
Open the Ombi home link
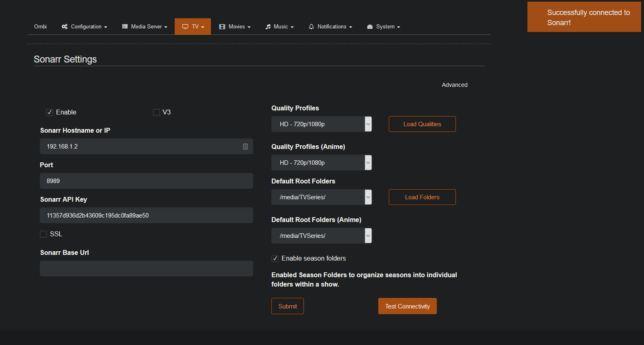pos(40,27)
